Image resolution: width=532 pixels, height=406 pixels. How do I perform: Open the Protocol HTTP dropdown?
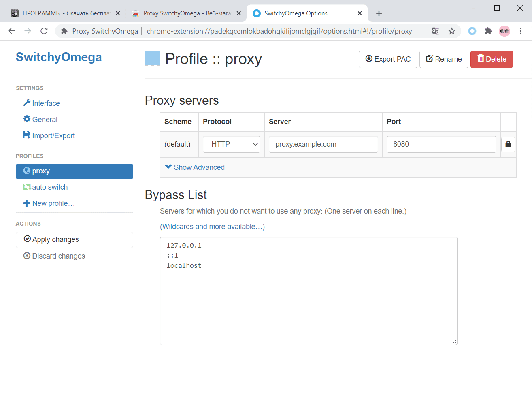click(x=232, y=144)
